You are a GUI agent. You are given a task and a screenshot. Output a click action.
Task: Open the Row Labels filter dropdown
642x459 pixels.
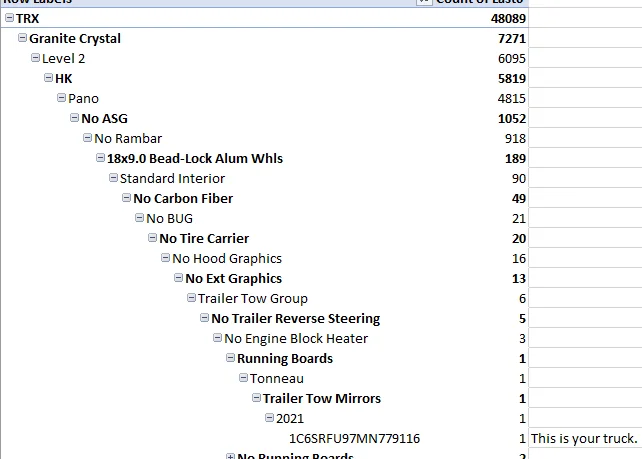425,2
